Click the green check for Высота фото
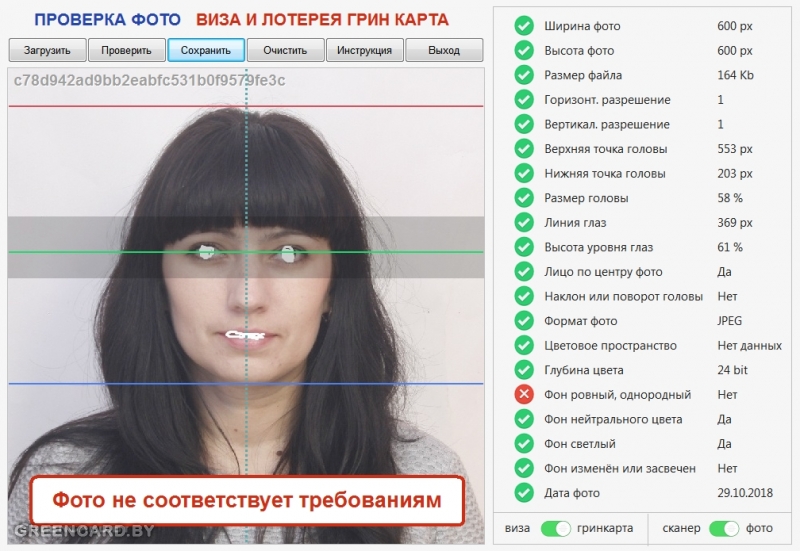Image resolution: width=800 pixels, height=551 pixels. [x=524, y=50]
